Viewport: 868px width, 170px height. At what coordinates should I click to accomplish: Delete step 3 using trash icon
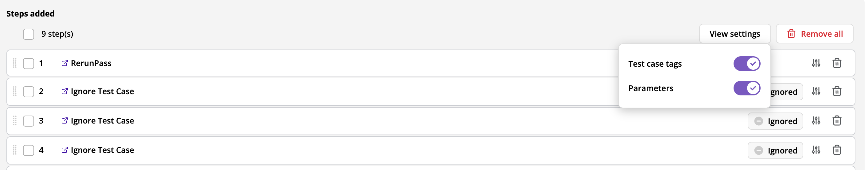(x=837, y=120)
